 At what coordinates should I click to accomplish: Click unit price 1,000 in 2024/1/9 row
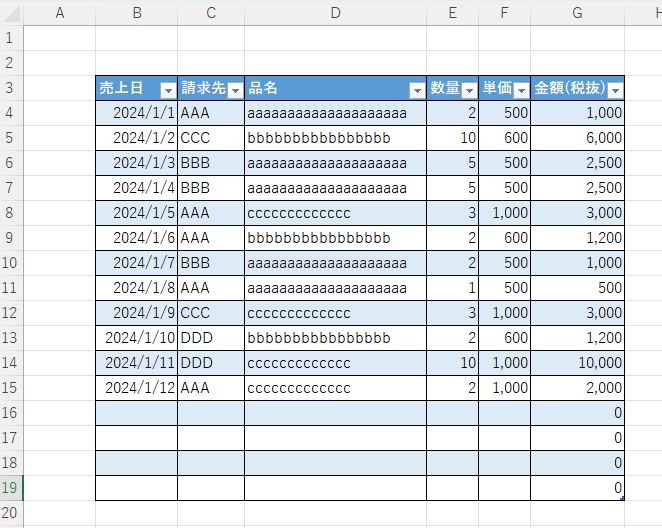click(x=505, y=313)
